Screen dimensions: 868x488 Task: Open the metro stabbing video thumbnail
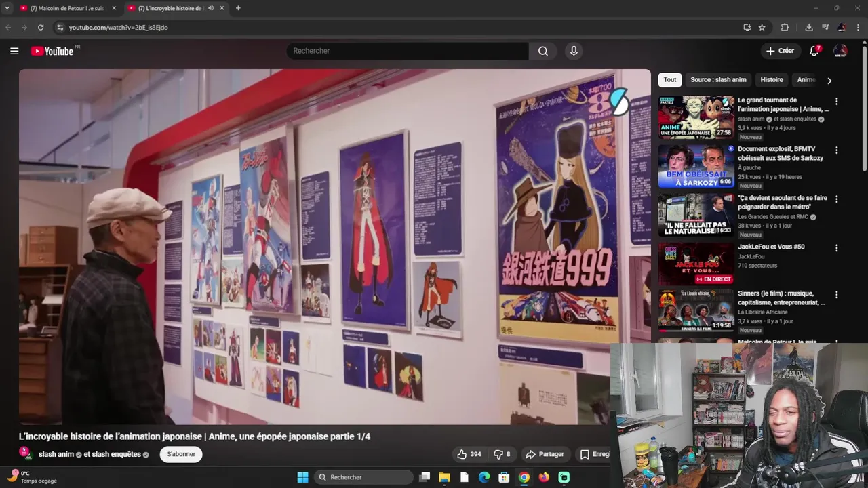point(696,215)
